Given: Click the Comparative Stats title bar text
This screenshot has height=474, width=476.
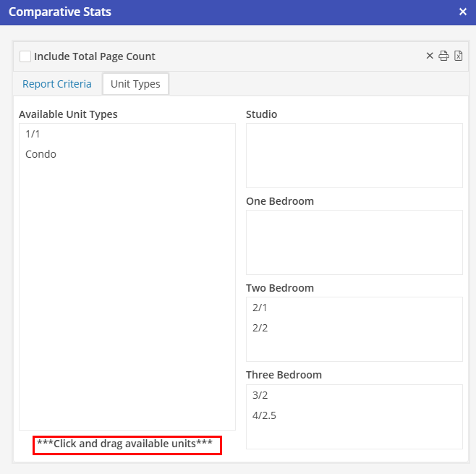Looking at the screenshot, I should [x=60, y=12].
